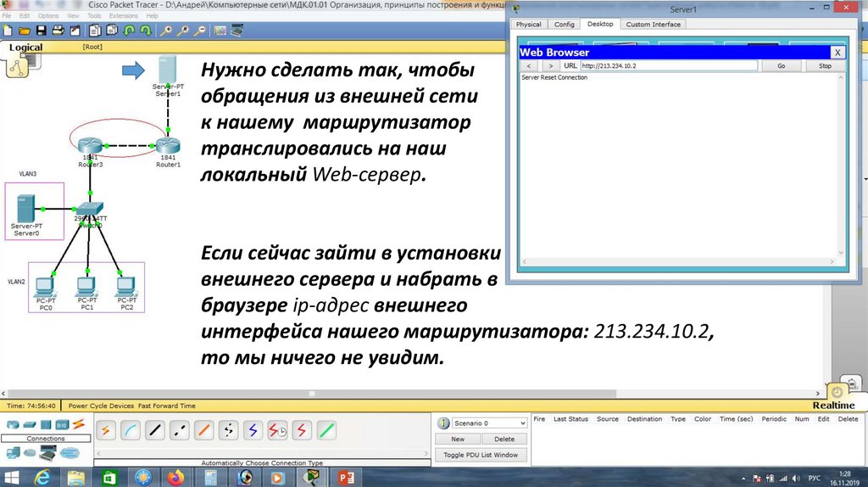
Task: Click Power Cycle Devices
Action: pyautogui.click(x=101, y=406)
